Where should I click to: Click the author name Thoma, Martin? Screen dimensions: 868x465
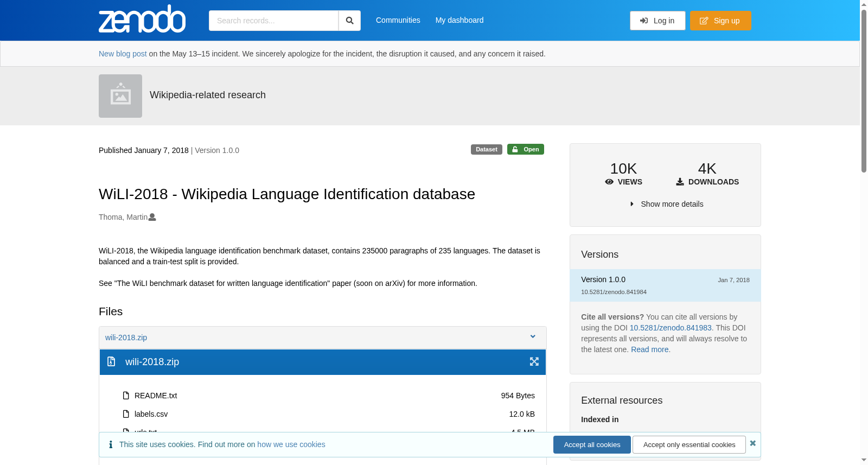(123, 217)
